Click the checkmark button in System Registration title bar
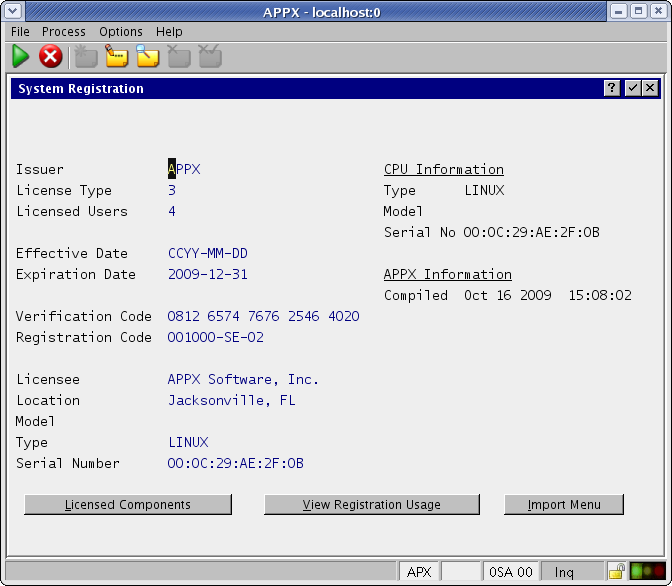 point(632,89)
